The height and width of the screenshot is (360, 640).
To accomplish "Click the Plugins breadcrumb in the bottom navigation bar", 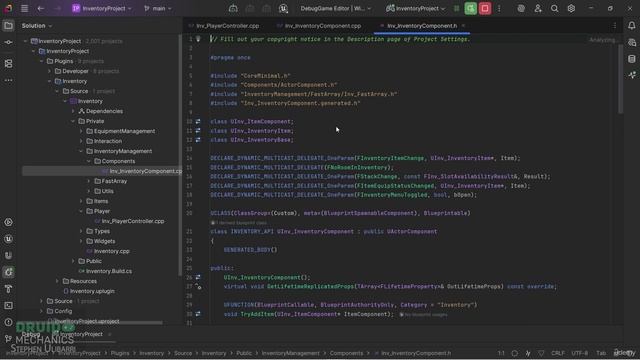I will (x=120, y=353).
